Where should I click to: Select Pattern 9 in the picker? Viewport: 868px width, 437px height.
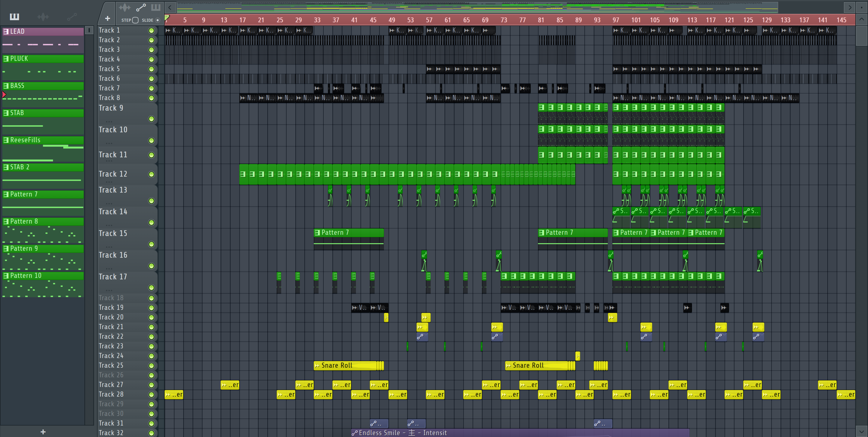pos(43,257)
